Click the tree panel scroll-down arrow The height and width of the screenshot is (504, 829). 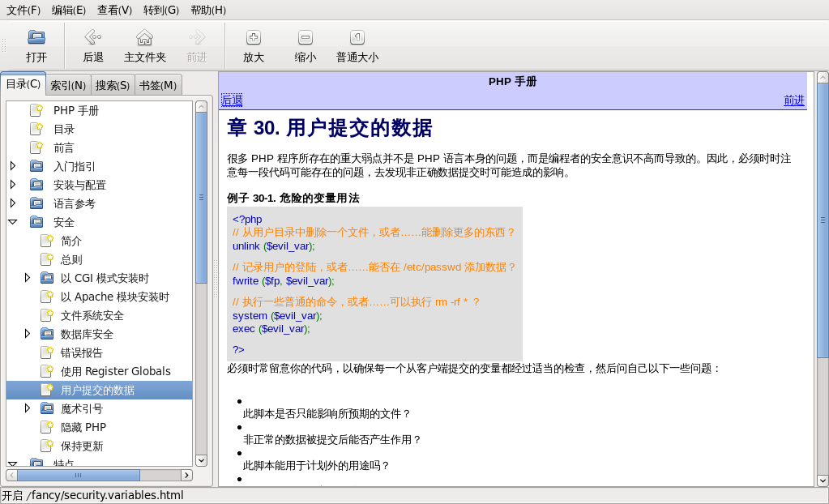coord(202,460)
